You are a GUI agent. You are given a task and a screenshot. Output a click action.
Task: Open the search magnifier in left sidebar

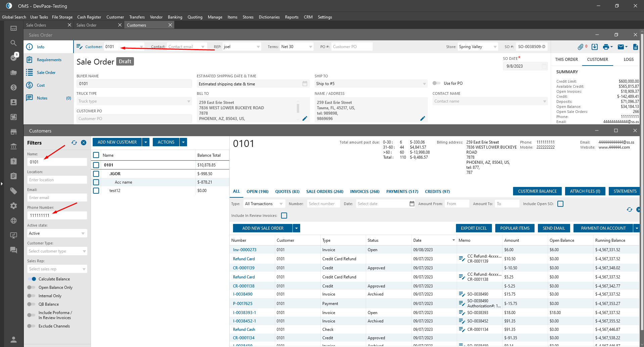pos(13,43)
